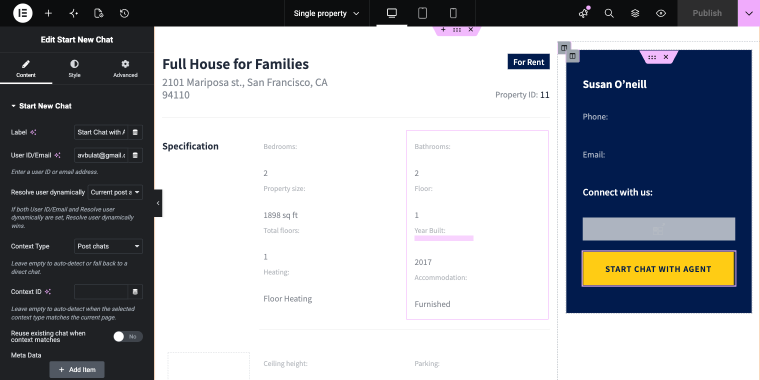Switch to the Advanced tab
Viewport: 760px width, 380px height.
point(126,68)
